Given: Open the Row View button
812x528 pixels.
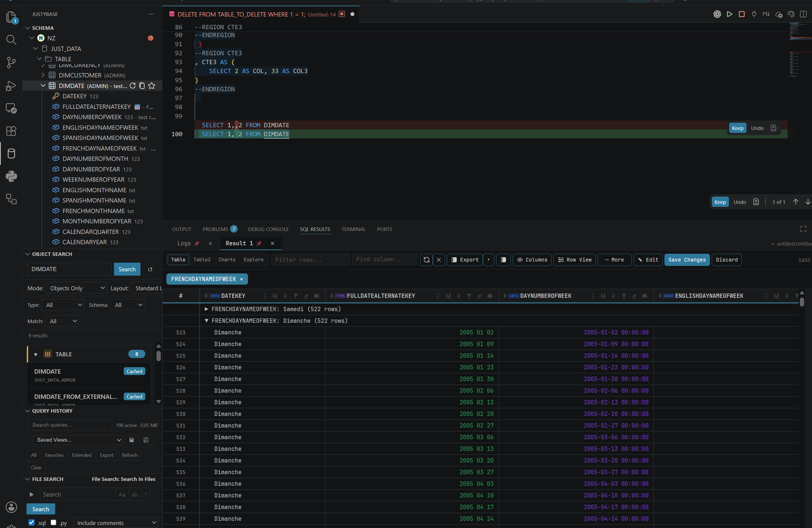Looking at the screenshot, I should coord(575,260).
